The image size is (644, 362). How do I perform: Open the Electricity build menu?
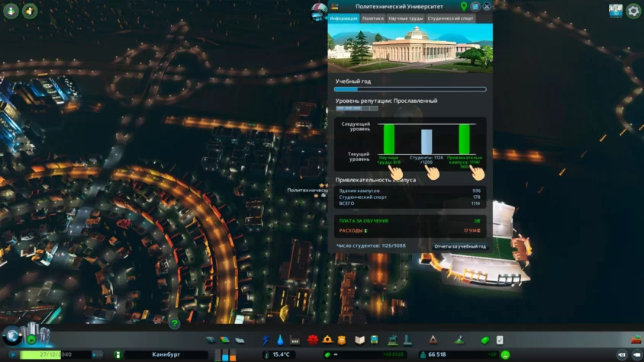266,340
